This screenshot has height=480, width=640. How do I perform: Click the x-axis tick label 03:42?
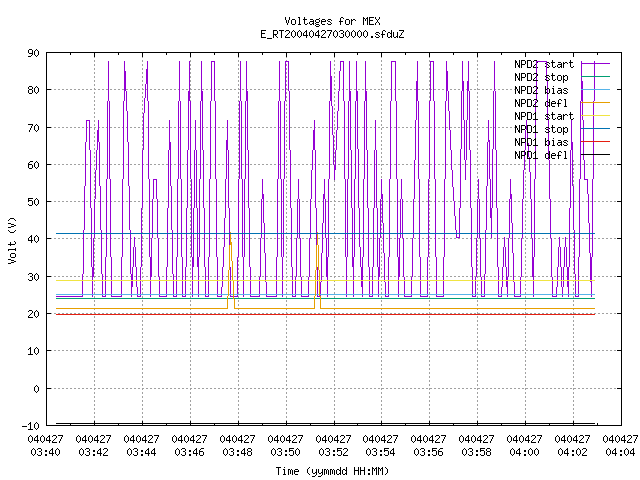click(93, 452)
